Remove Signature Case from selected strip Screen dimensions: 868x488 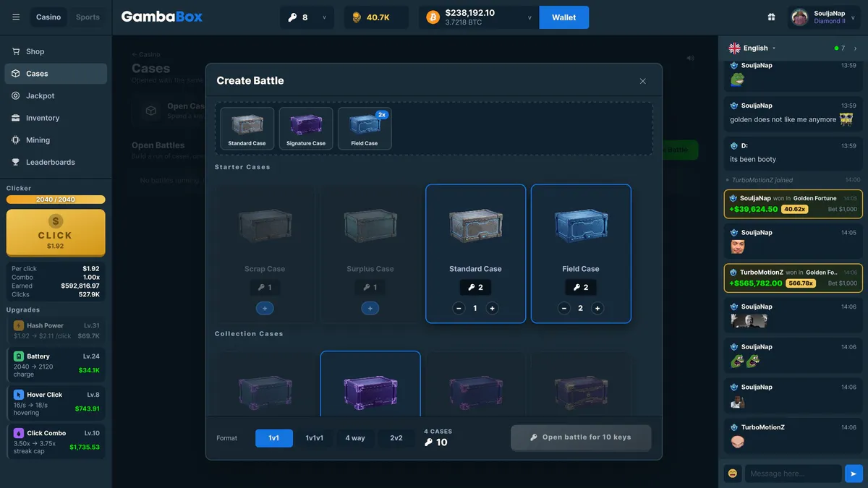pyautogui.click(x=306, y=129)
